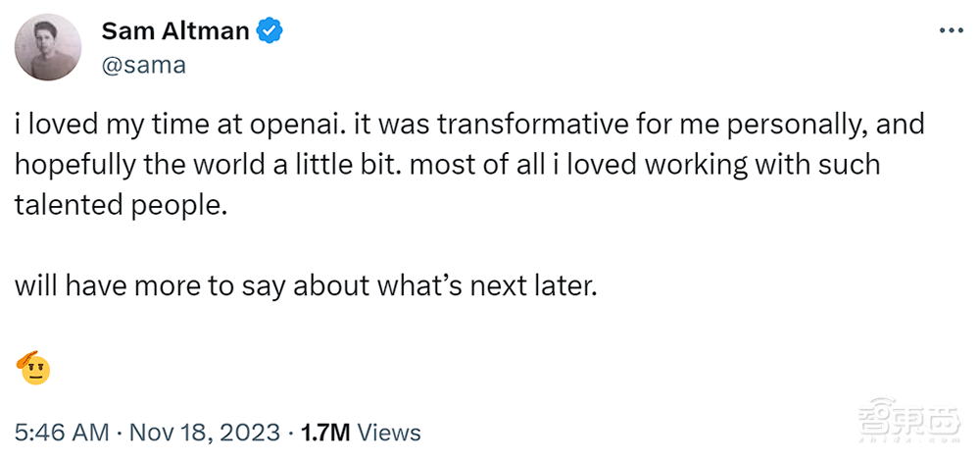Click the saluting face emoji

point(33,368)
